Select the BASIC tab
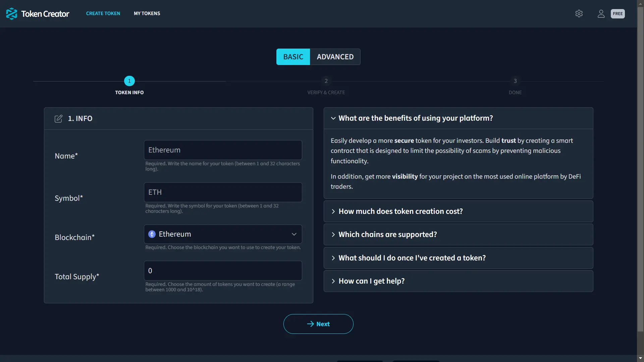Viewport: 644px width, 362px height. pyautogui.click(x=293, y=57)
